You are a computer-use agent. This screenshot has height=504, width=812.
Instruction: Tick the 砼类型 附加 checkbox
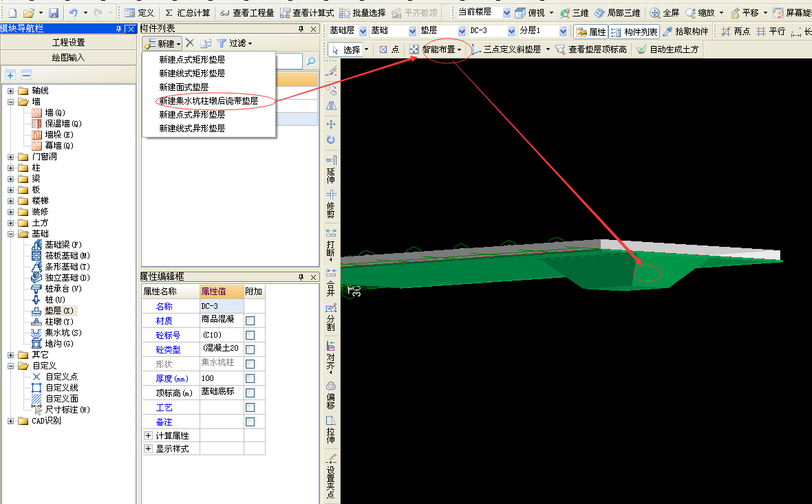pyautogui.click(x=250, y=350)
